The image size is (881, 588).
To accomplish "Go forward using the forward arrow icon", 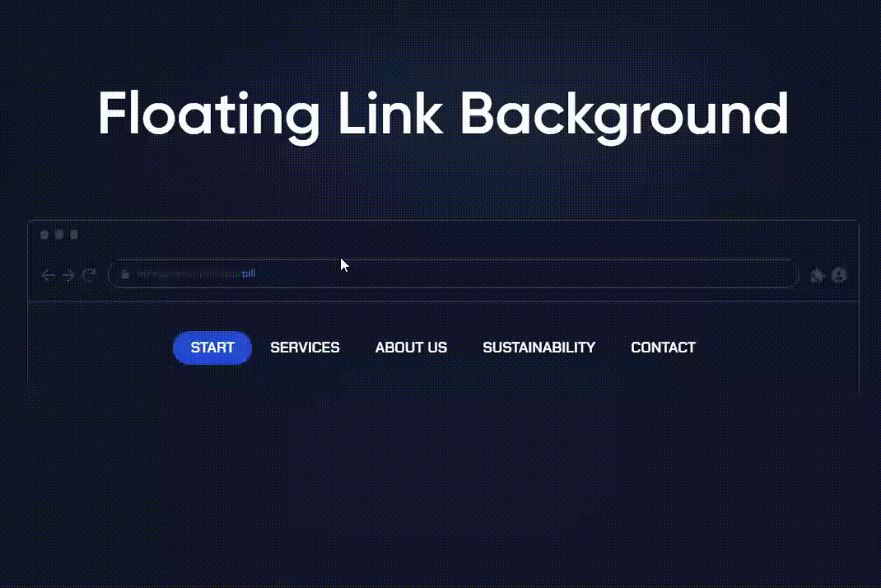I will [x=68, y=275].
